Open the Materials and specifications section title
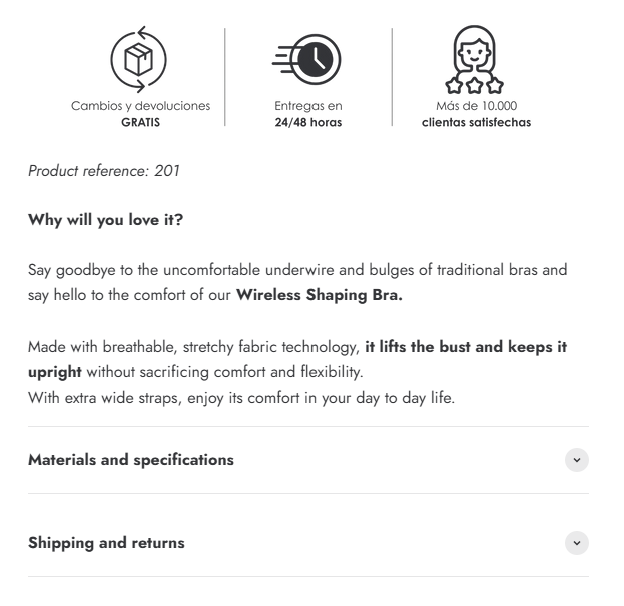 [131, 460]
